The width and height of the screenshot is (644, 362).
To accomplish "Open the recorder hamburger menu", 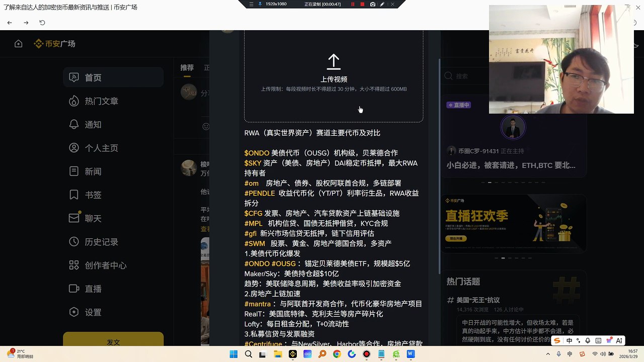I will tap(252, 4).
